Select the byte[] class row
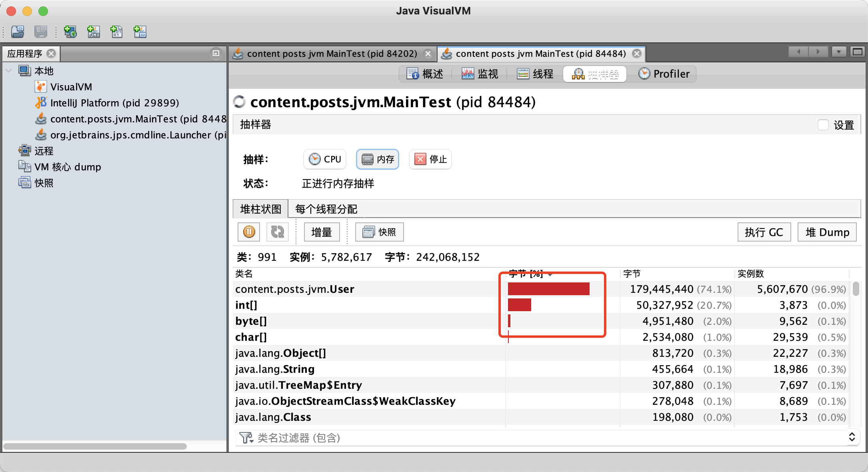This screenshot has width=868, height=472. pyautogui.click(x=542, y=321)
